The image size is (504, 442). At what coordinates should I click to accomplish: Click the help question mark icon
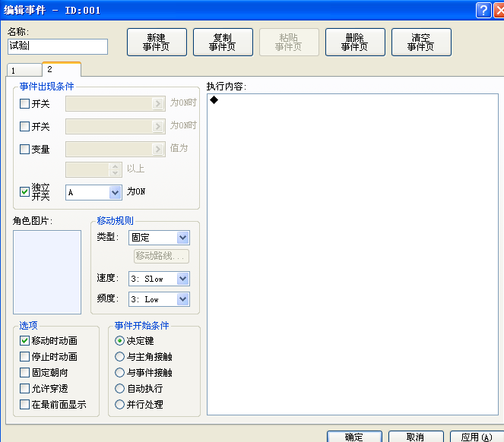(483, 11)
